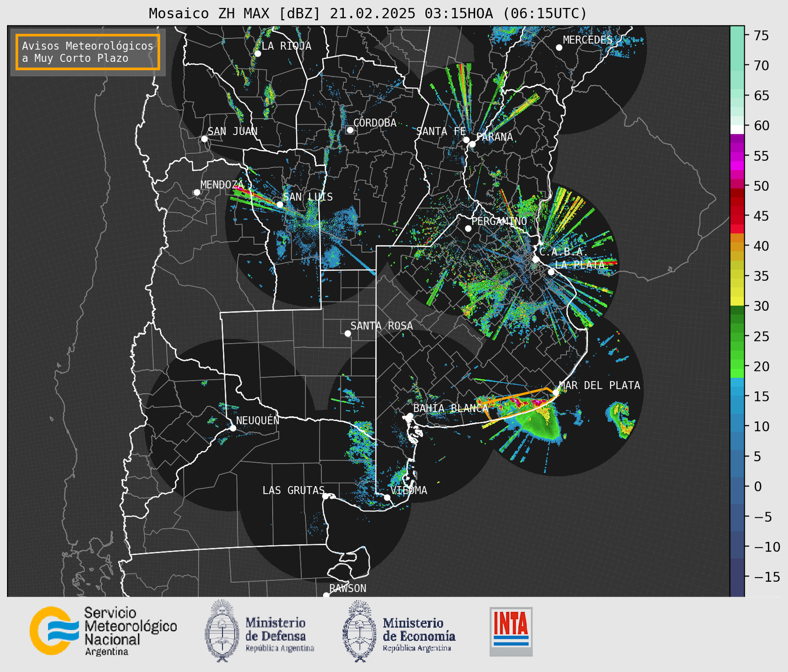
Task: Click the Pergamino city marker dot
Action: coord(468,229)
